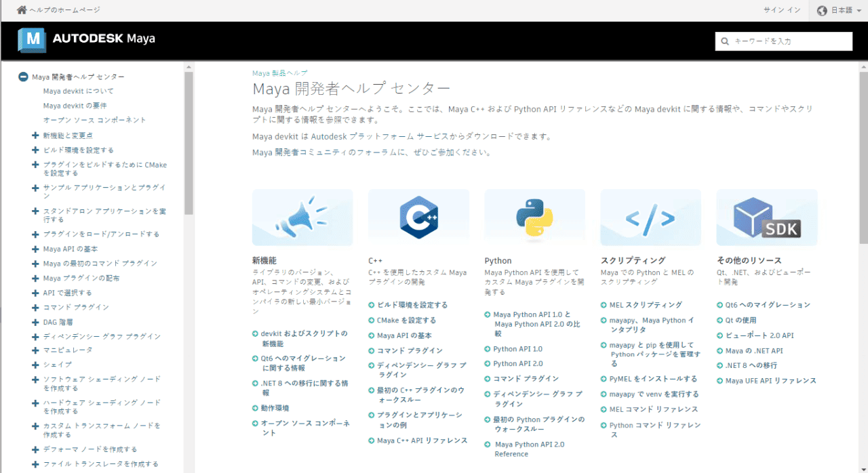This screenshot has width=868, height=473.
Task: Expand the コマンド プラグイン sidebar node
Action: [x=35, y=307]
